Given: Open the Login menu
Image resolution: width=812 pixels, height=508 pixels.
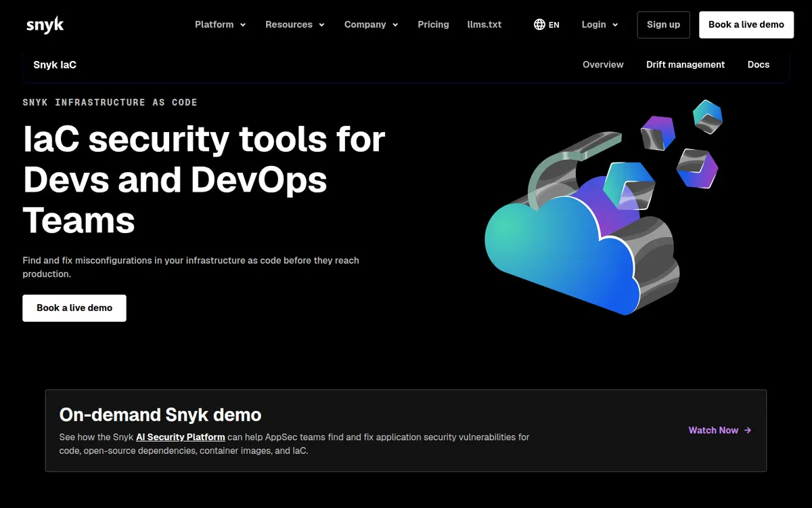Looking at the screenshot, I should click(x=600, y=24).
